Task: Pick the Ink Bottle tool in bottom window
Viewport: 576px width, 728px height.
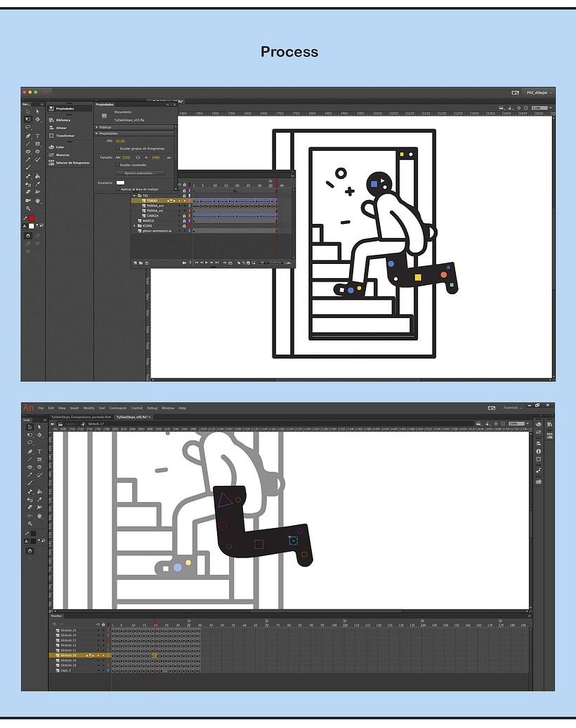Action: (x=30, y=500)
